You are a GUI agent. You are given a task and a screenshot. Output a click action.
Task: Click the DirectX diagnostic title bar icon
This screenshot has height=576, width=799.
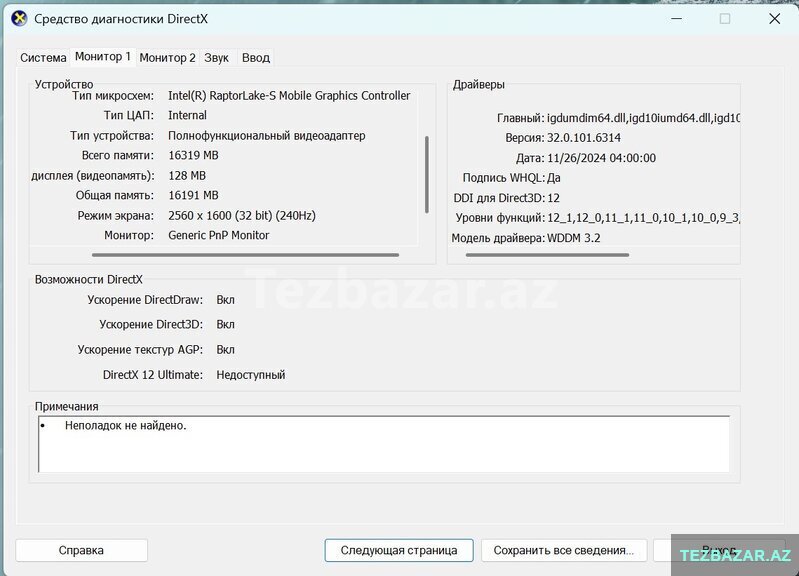pos(19,19)
